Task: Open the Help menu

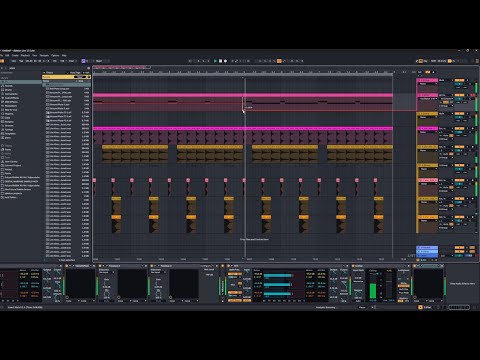Action: click(x=64, y=55)
